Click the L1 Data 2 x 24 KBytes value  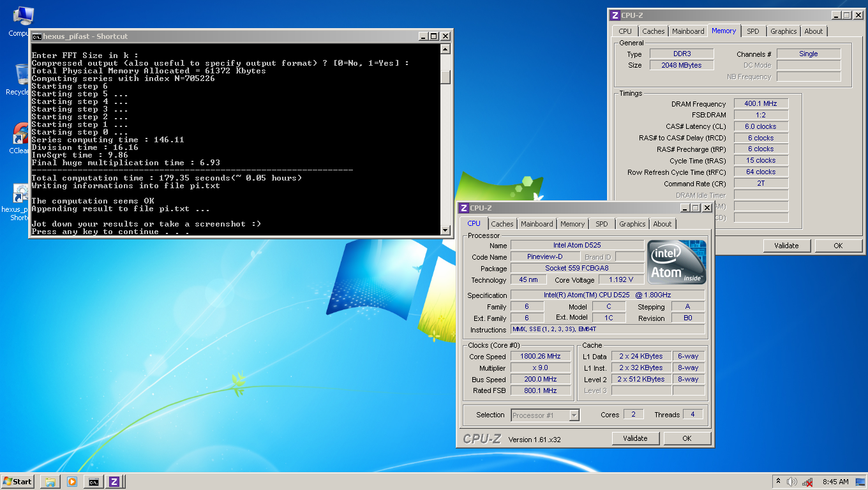pyautogui.click(x=641, y=357)
